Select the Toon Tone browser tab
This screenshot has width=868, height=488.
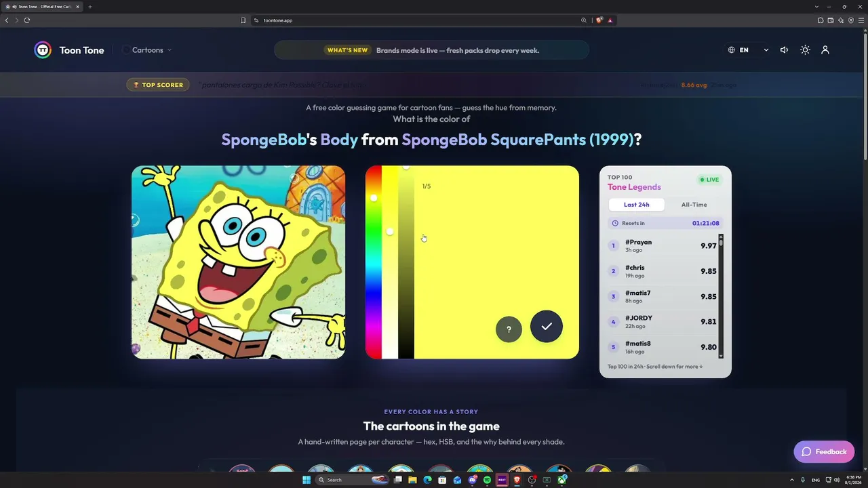41,7
